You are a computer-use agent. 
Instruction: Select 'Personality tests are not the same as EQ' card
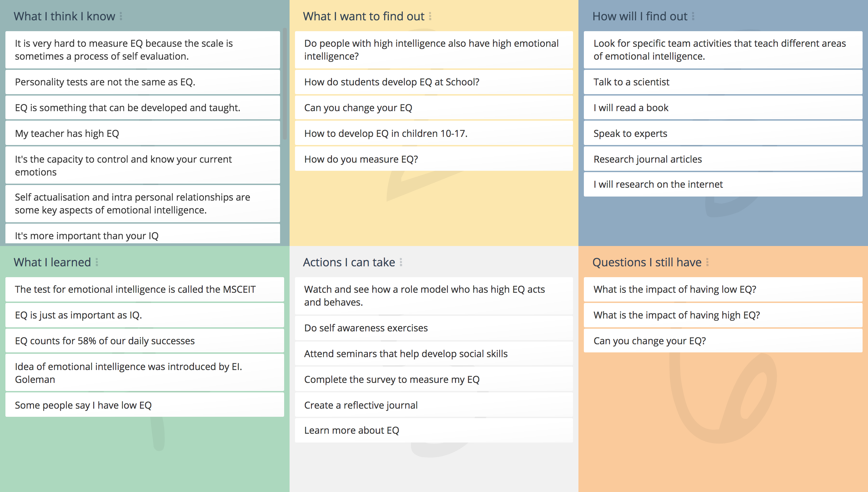(143, 82)
